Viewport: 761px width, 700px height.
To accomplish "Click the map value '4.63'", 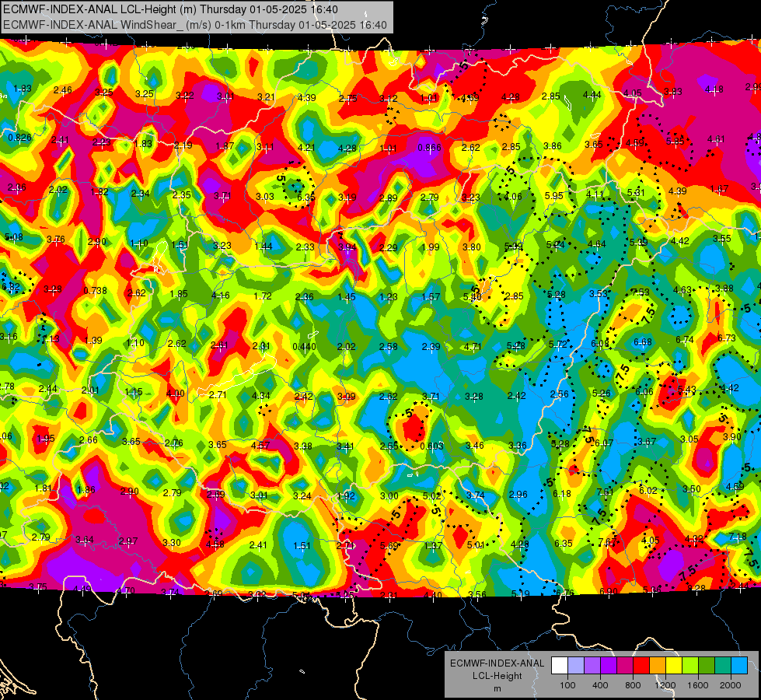I will click(x=682, y=290).
